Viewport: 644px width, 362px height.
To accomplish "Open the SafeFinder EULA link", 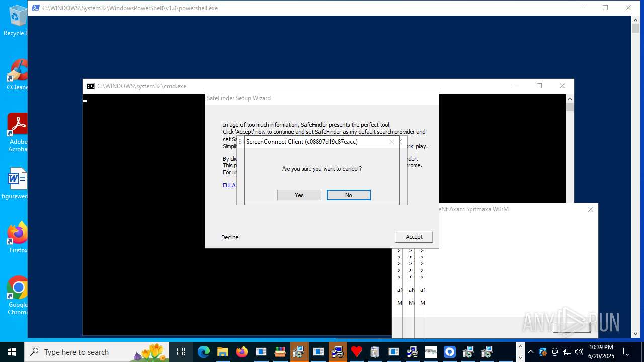I will click(229, 185).
